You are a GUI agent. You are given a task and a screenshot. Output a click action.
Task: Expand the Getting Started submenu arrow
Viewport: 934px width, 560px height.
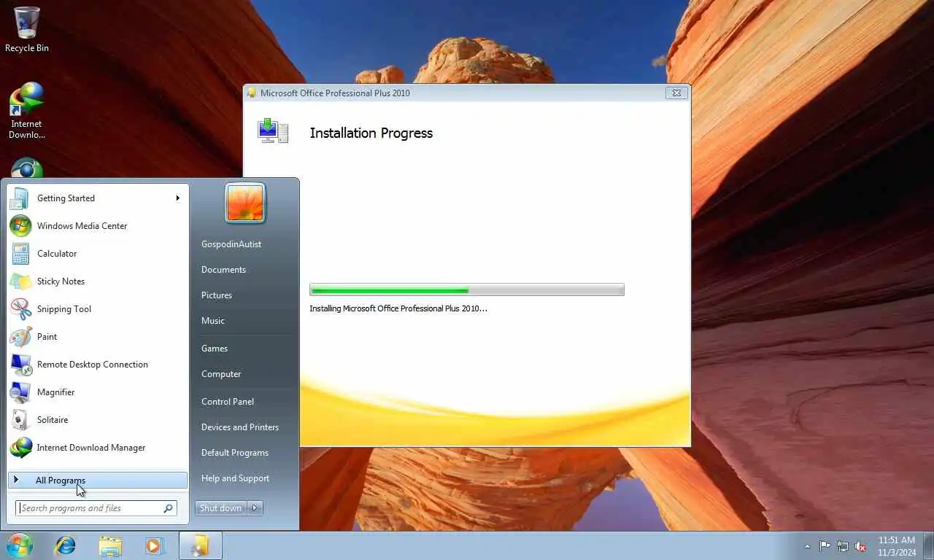coord(177,198)
